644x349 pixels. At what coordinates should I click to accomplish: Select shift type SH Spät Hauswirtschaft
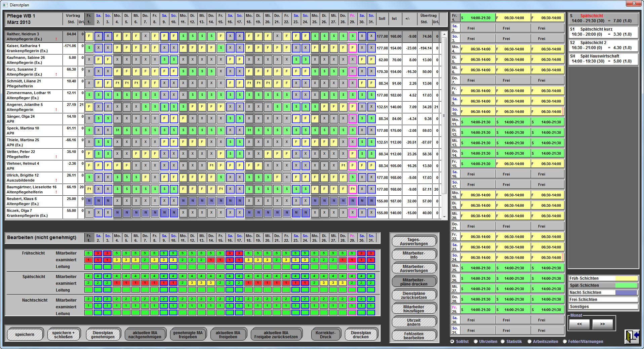pos(603,59)
